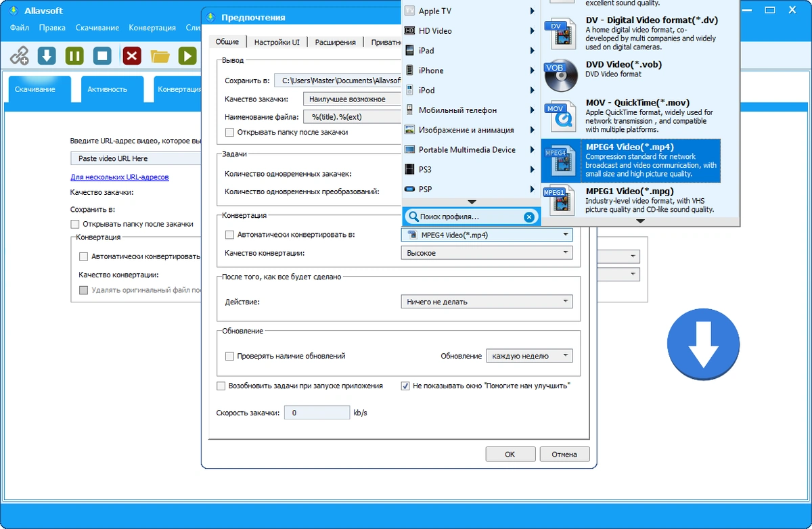
Task: Open the yellow folder toolbar icon
Action: pyautogui.click(x=160, y=55)
